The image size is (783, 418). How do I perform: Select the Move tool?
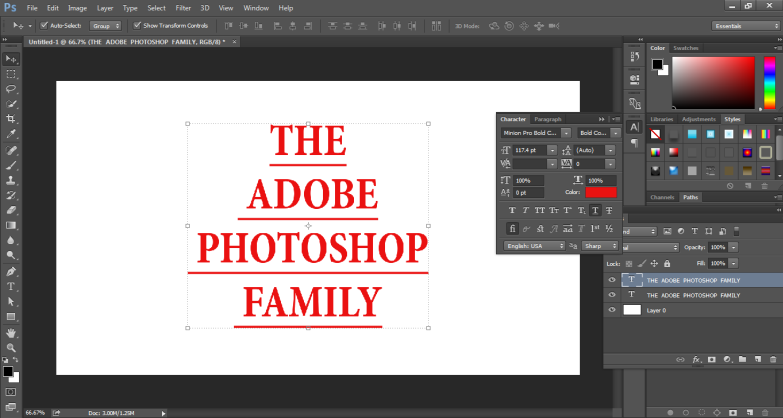click(x=11, y=59)
